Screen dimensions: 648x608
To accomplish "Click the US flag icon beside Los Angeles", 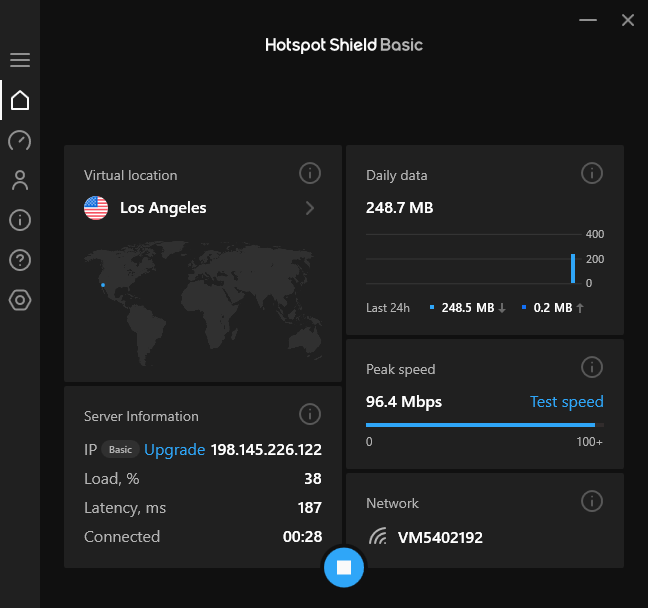I will pyautogui.click(x=96, y=208).
